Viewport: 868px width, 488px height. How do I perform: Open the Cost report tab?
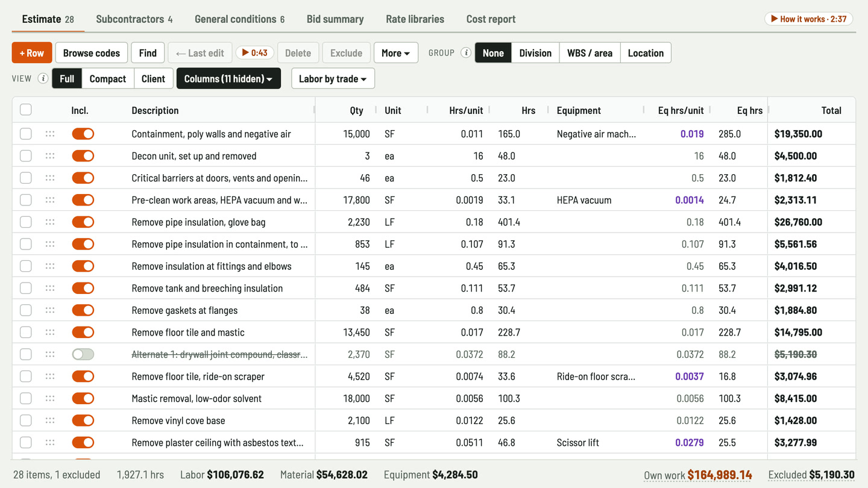491,19
